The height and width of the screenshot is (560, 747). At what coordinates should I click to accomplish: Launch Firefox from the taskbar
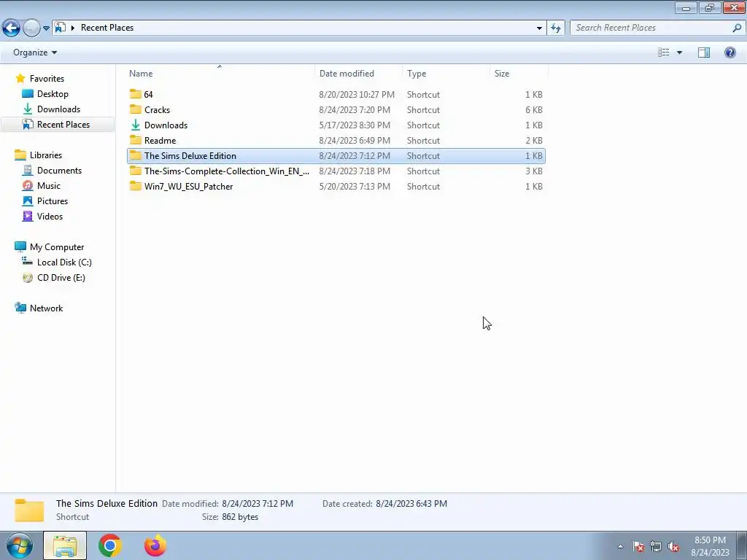[x=155, y=545]
